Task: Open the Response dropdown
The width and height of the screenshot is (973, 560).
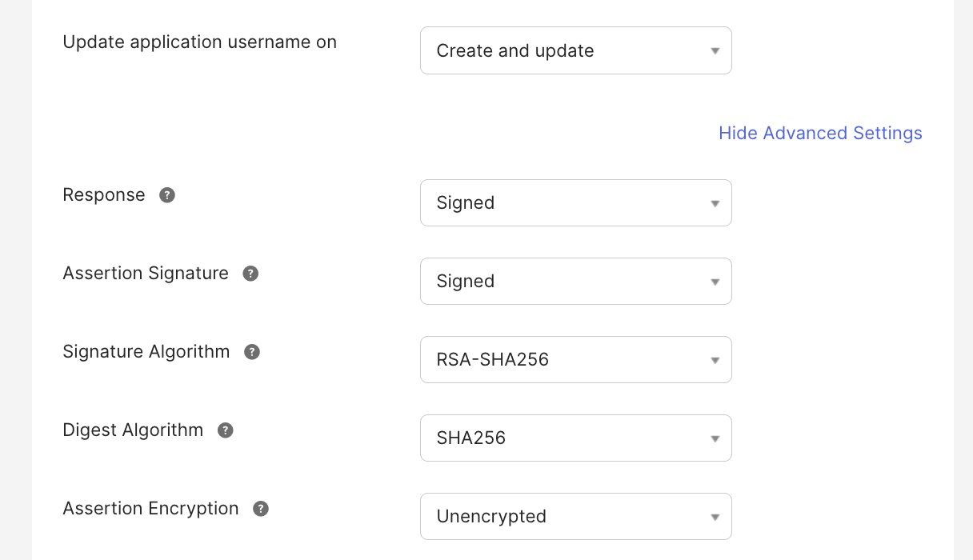Action: click(x=575, y=202)
